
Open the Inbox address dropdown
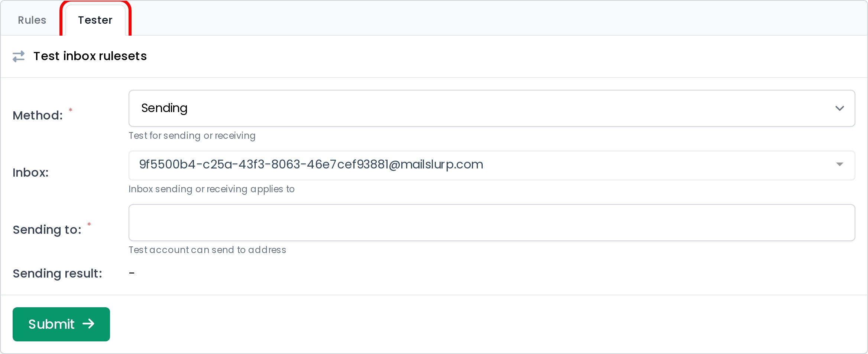[446, 165]
